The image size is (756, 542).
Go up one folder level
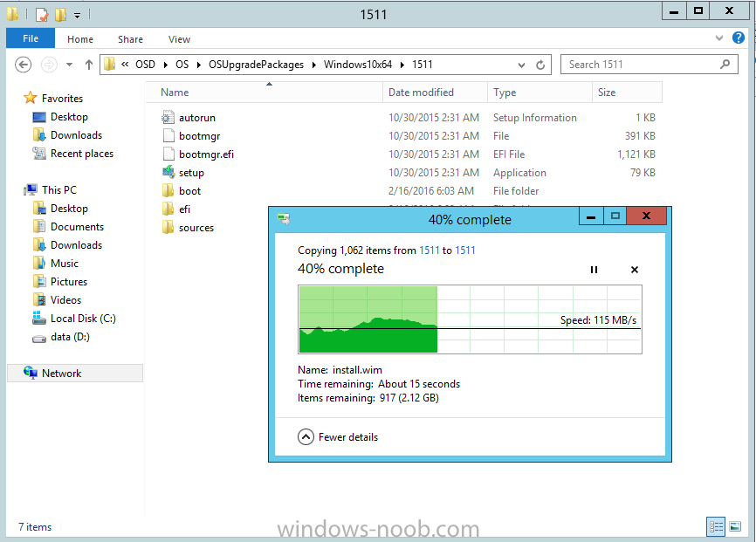pyautogui.click(x=89, y=64)
